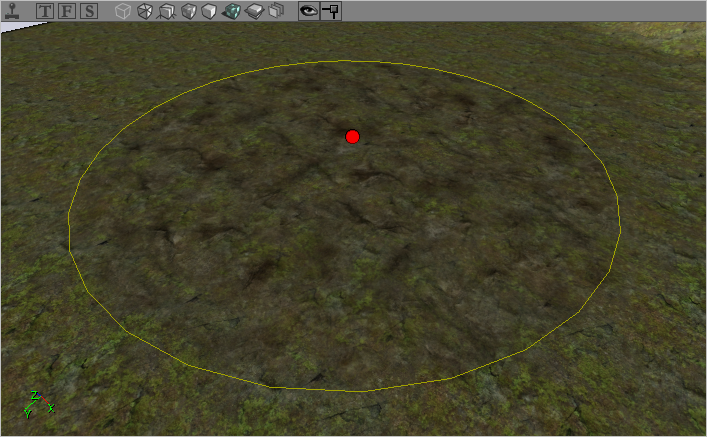
Task: Select the perspective wireframe cube outline icon
Action: (122, 12)
